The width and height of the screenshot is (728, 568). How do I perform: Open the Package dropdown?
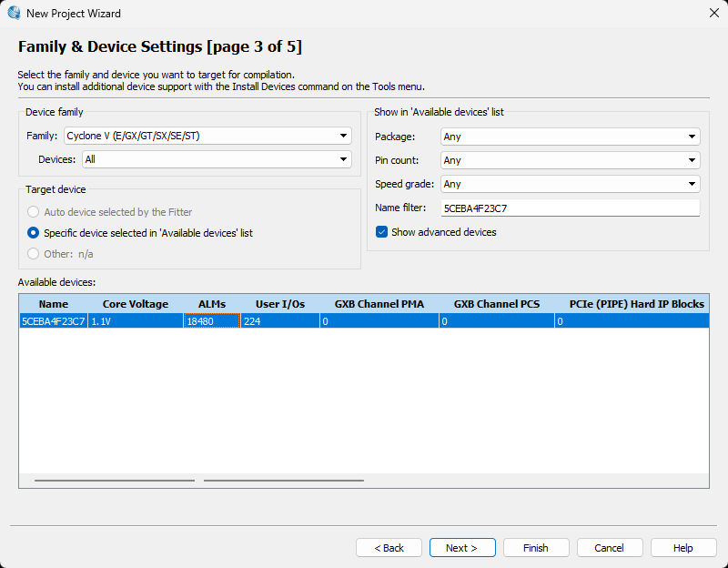pos(570,137)
